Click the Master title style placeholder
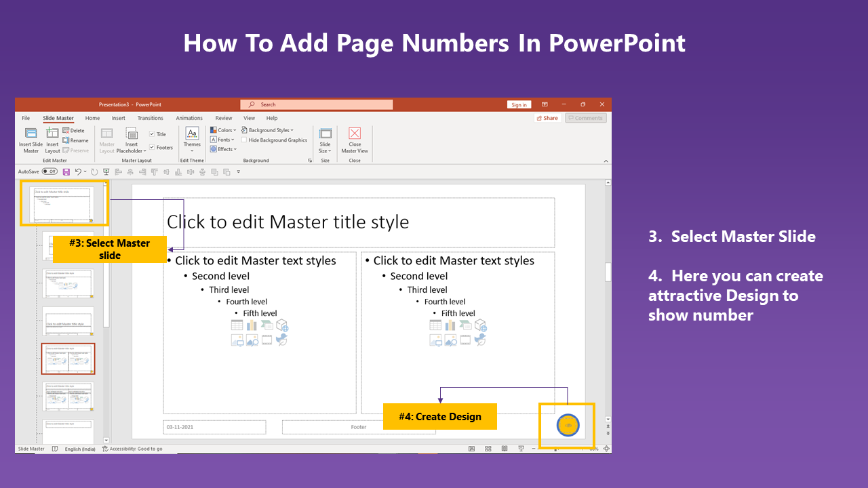The image size is (868, 488). (x=359, y=222)
